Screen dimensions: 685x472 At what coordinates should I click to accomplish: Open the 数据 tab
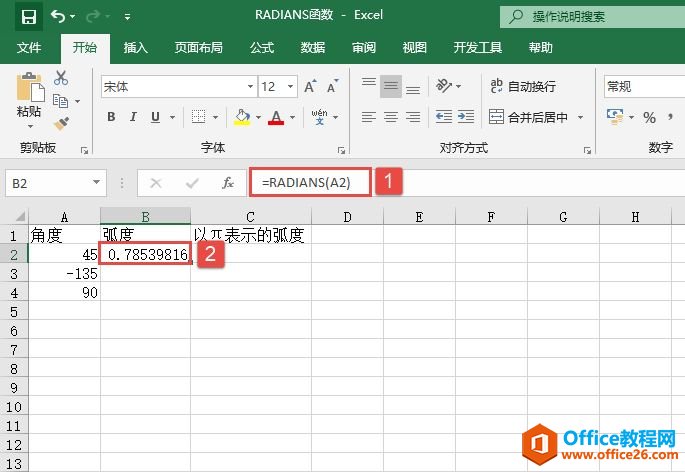tap(313, 47)
